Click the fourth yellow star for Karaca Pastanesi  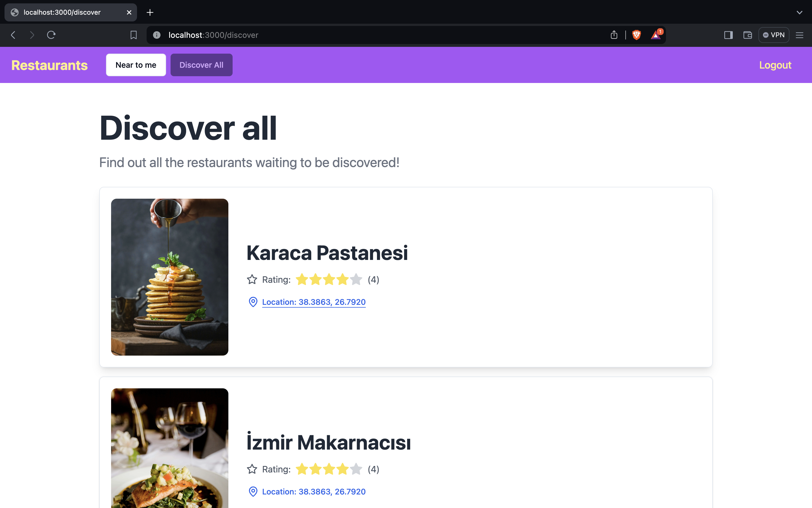point(343,279)
